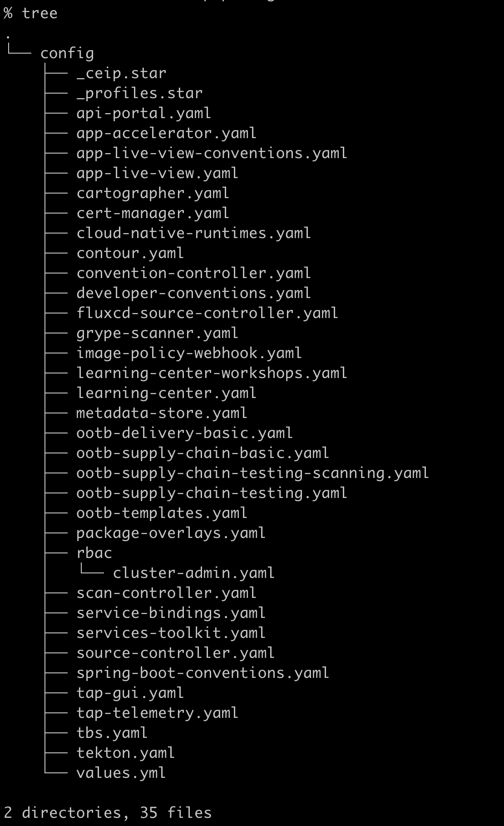Click the config directory name
This screenshot has width=504, height=826.
point(67,54)
